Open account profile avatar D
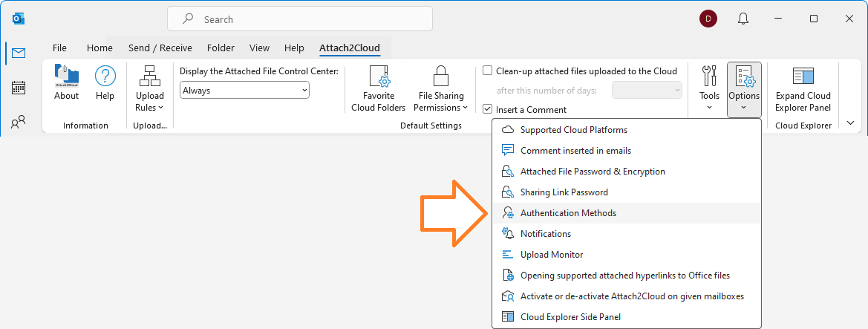The width and height of the screenshot is (868, 329). tap(708, 19)
